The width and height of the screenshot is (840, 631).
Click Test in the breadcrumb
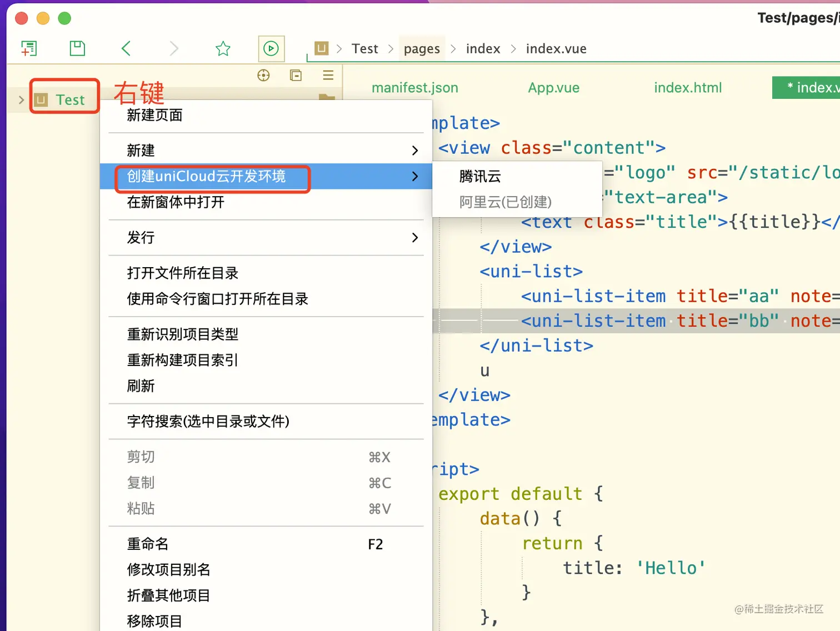365,49
